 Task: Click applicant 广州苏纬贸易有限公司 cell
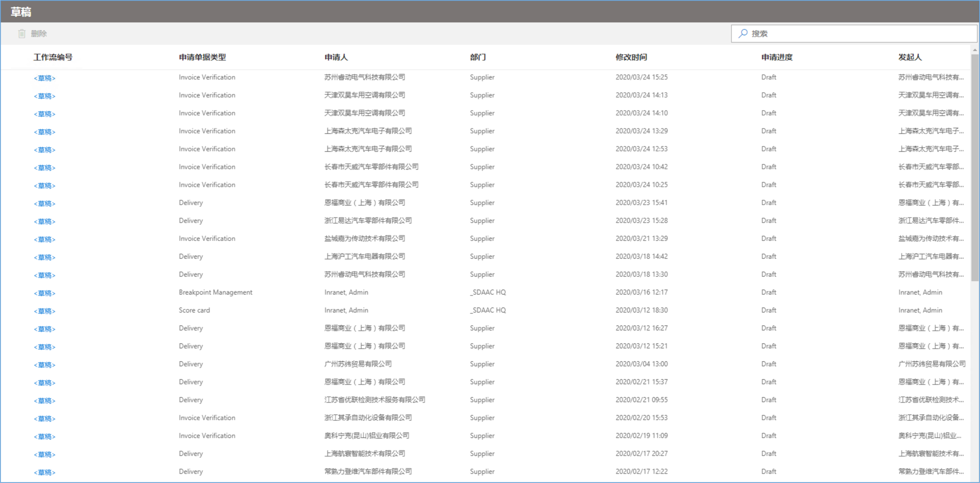point(358,364)
